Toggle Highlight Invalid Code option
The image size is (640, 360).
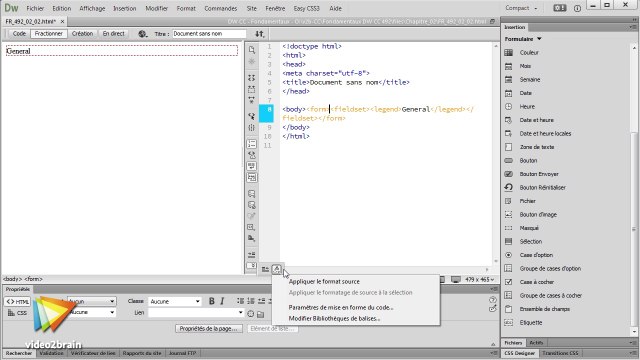pos(251,155)
